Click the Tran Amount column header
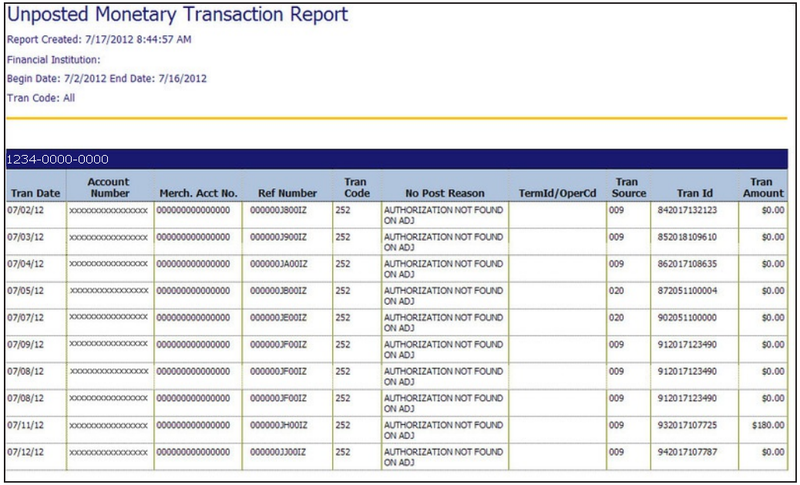The height and width of the screenshot is (485, 800). click(x=763, y=186)
